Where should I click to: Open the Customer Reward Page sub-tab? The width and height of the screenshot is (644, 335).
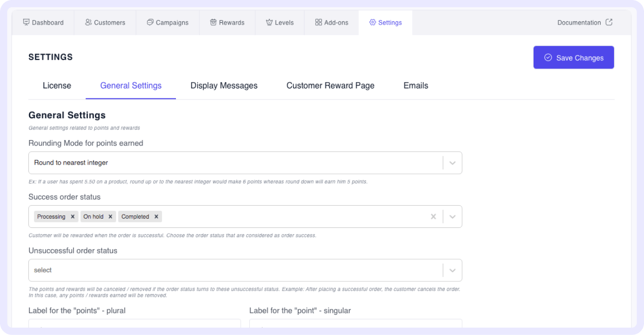click(331, 86)
